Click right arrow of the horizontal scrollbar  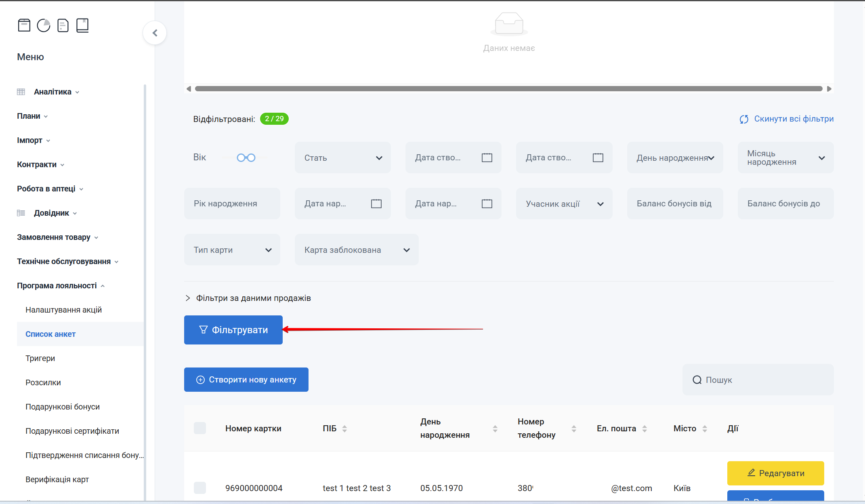click(x=829, y=89)
